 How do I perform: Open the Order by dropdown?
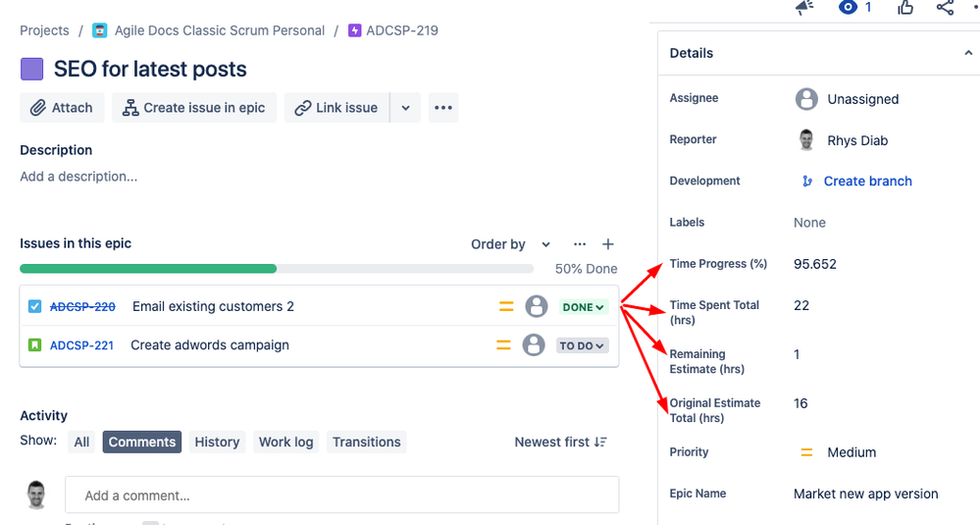point(511,244)
